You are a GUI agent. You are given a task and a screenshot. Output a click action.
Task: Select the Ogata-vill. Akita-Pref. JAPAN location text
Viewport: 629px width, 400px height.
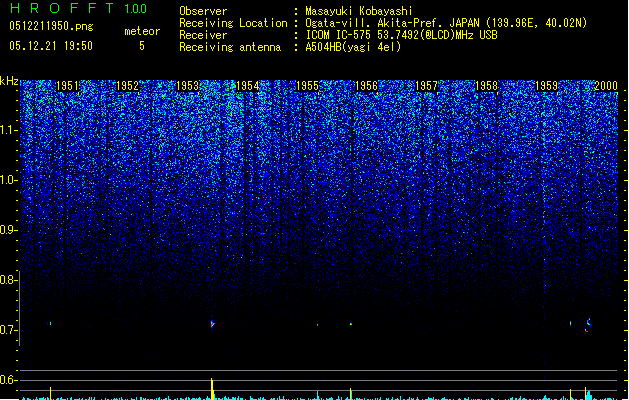click(x=446, y=23)
